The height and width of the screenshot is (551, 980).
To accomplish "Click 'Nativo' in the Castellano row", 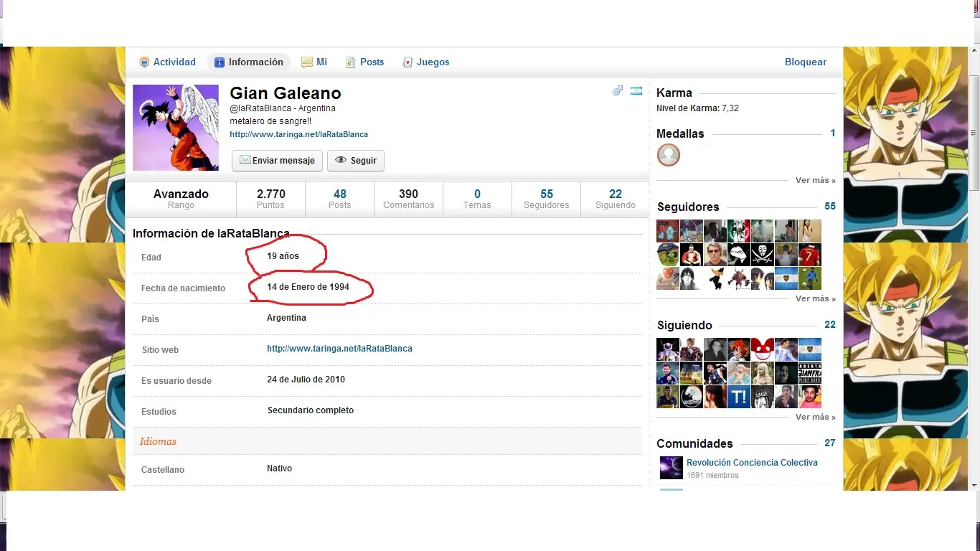I will [279, 468].
